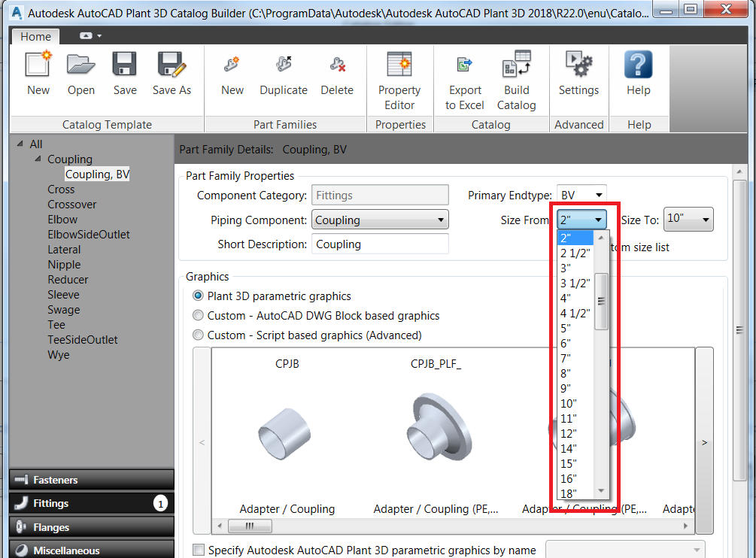Screen dimensions: 756x558
Task: Select size 4 1/2 from the list
Action: point(575,313)
